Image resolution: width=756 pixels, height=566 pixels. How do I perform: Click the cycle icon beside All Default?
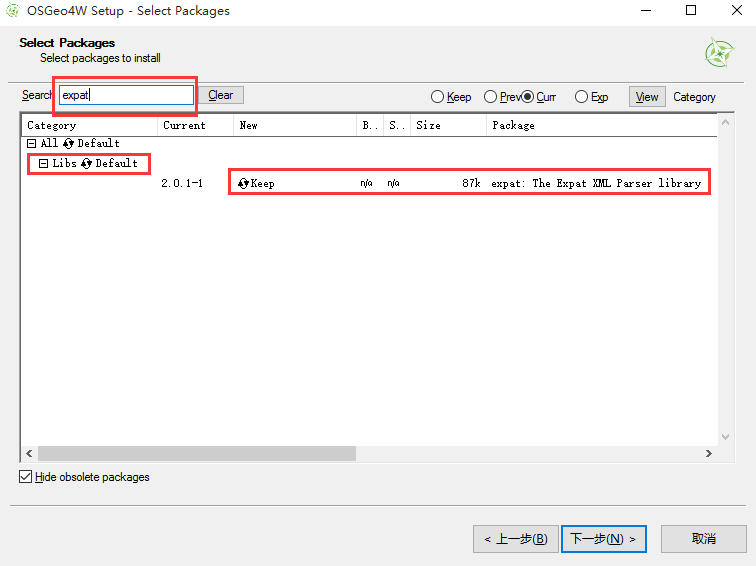[x=68, y=143]
